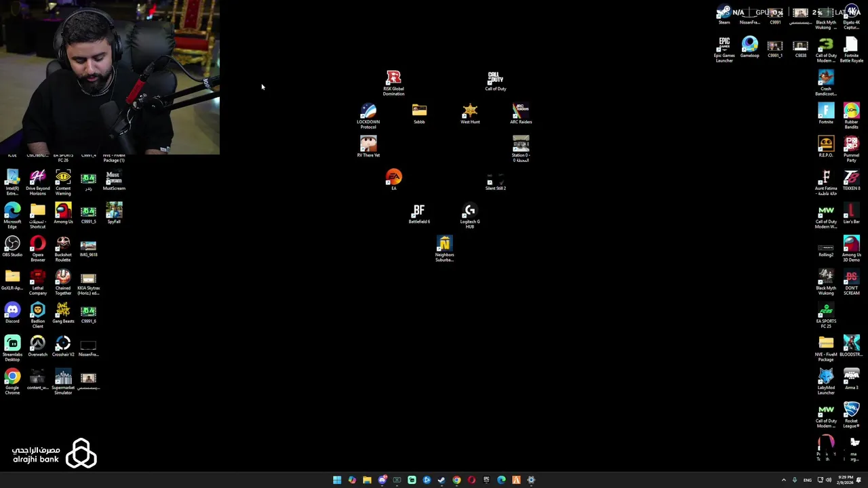The width and height of the screenshot is (868, 488).
Task: Open Aunt Fatima game shortcut
Action: (826, 182)
